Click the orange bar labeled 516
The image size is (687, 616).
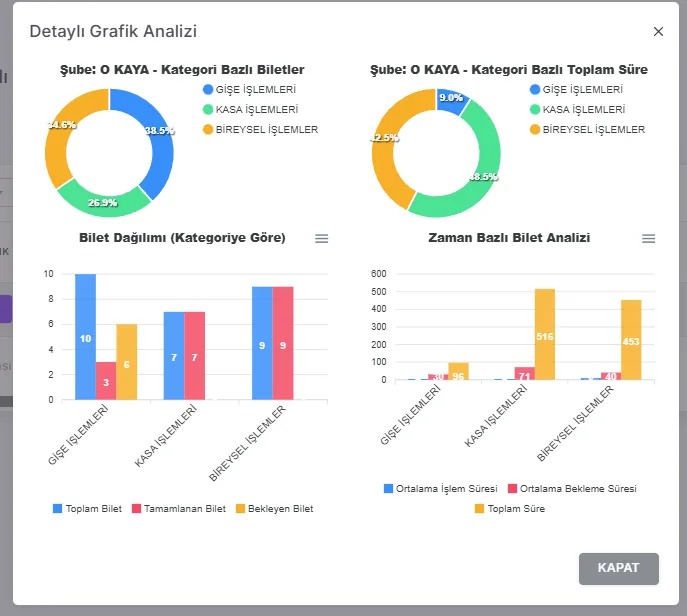tap(545, 334)
